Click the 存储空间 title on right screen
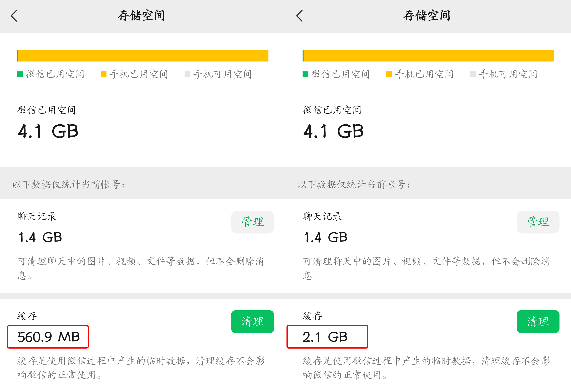 [x=427, y=15]
